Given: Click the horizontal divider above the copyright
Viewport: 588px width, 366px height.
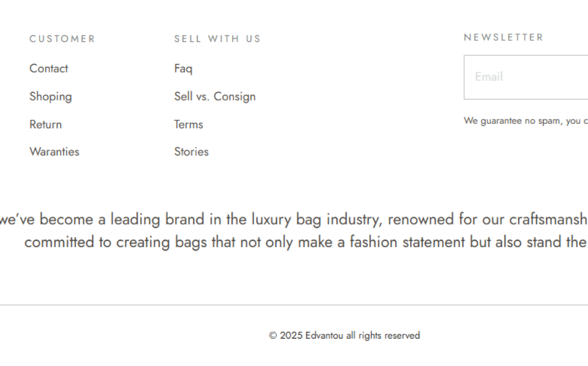Looking at the screenshot, I should point(294,304).
